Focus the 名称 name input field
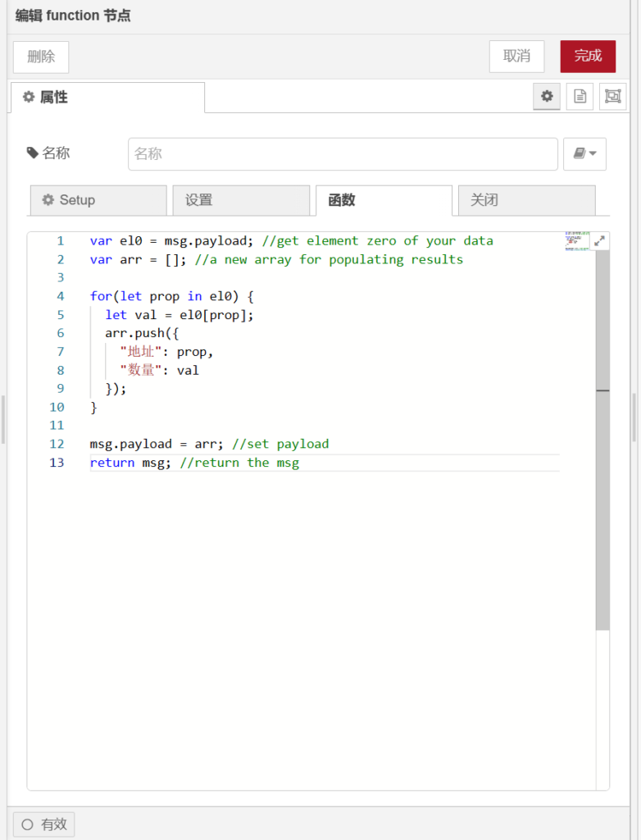Image resolution: width=641 pixels, height=840 pixels. [343, 154]
